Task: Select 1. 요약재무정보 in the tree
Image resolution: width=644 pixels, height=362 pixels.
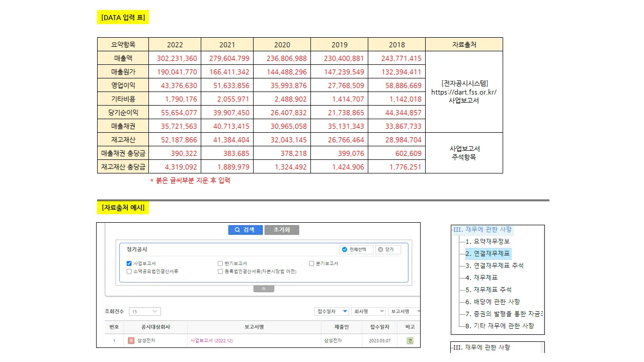Action: coord(488,241)
